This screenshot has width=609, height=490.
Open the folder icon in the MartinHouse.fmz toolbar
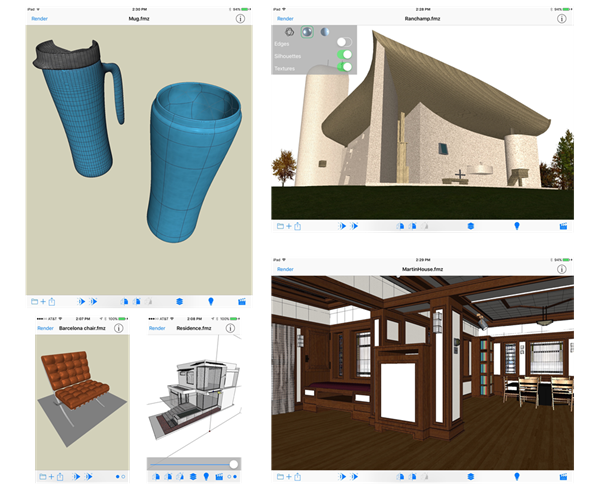tap(280, 476)
